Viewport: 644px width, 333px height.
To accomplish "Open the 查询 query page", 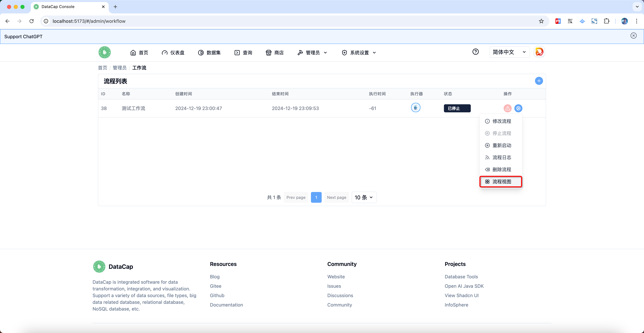I will pos(243,52).
